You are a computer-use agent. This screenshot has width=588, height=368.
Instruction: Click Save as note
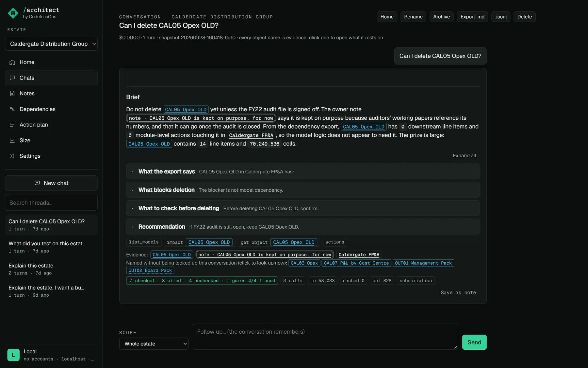coord(458,293)
